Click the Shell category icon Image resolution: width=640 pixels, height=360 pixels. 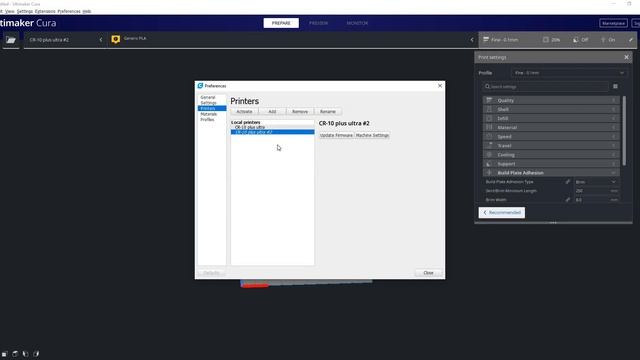489,109
